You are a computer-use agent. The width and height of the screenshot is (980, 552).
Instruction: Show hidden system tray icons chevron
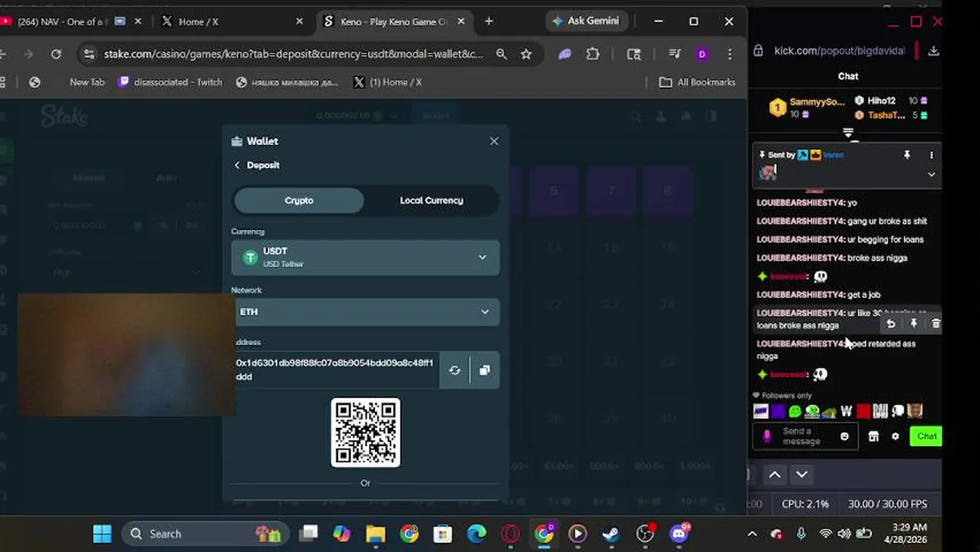(752, 534)
